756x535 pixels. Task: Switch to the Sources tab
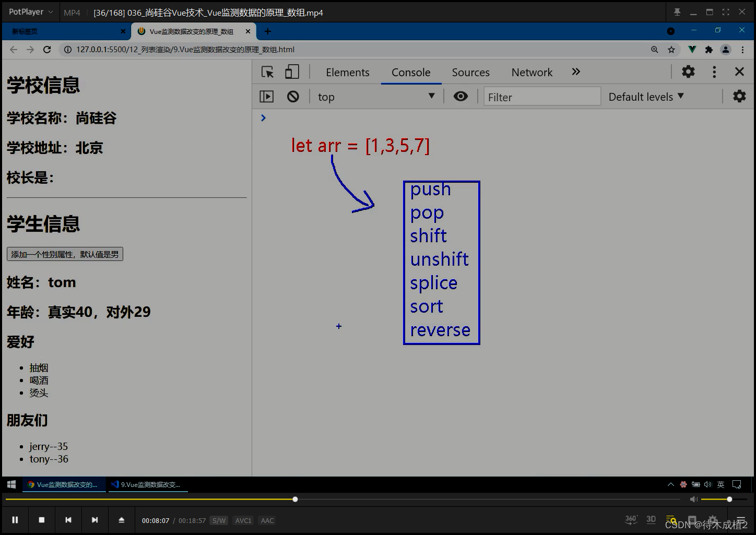(471, 72)
